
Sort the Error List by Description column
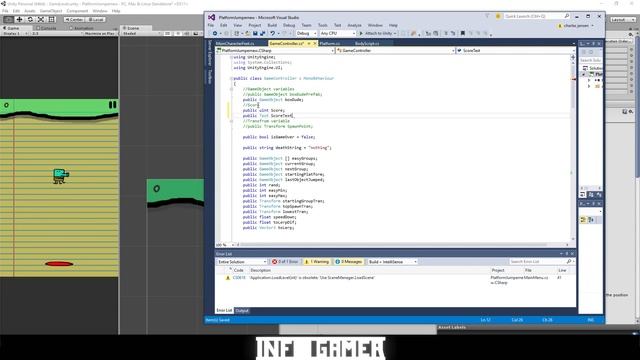[x=260, y=270]
